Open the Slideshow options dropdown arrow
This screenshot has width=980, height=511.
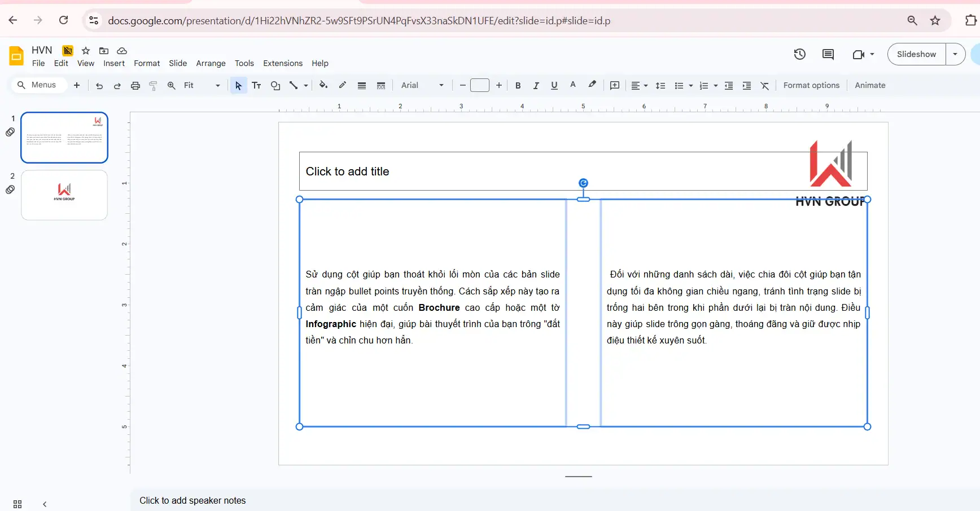pyautogui.click(x=956, y=54)
